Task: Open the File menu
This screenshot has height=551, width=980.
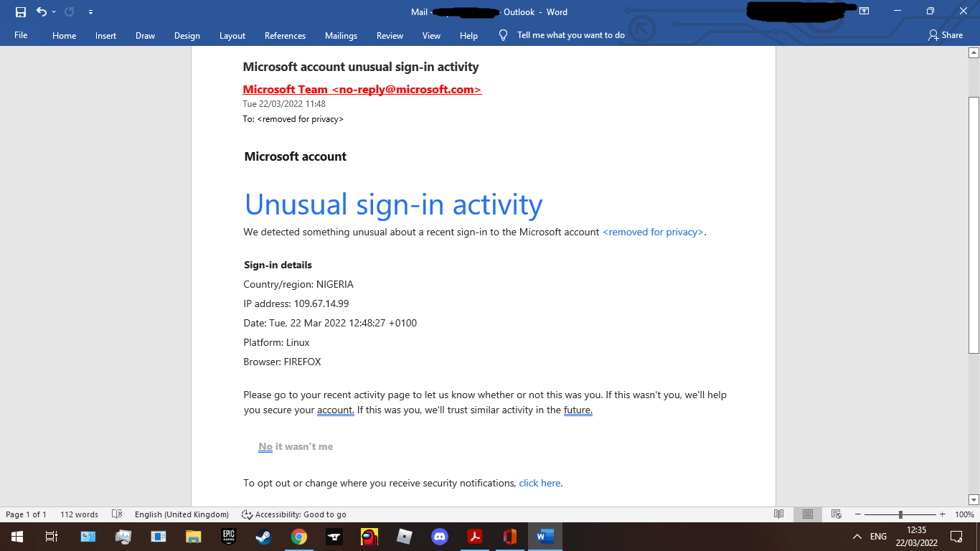Action: (x=21, y=35)
